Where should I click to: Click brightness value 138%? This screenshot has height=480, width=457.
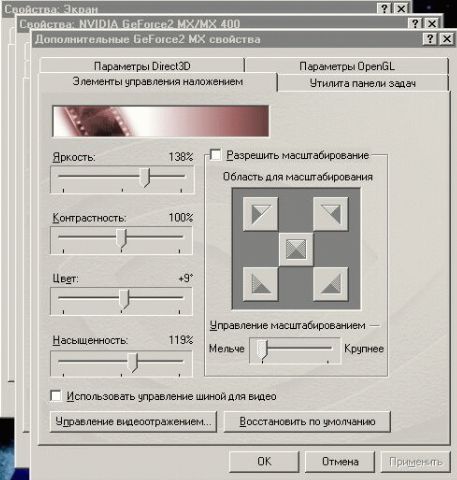181,157
